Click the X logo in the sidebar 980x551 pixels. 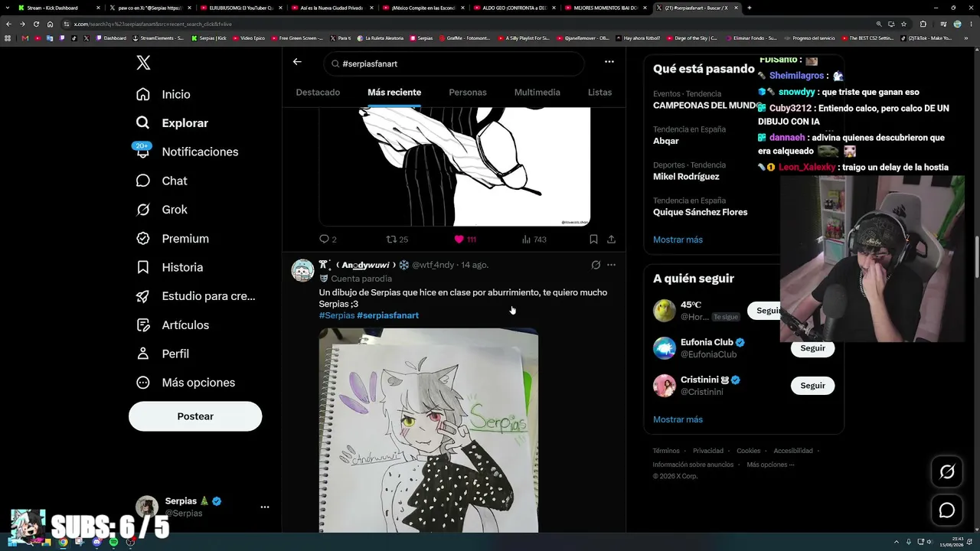(143, 63)
